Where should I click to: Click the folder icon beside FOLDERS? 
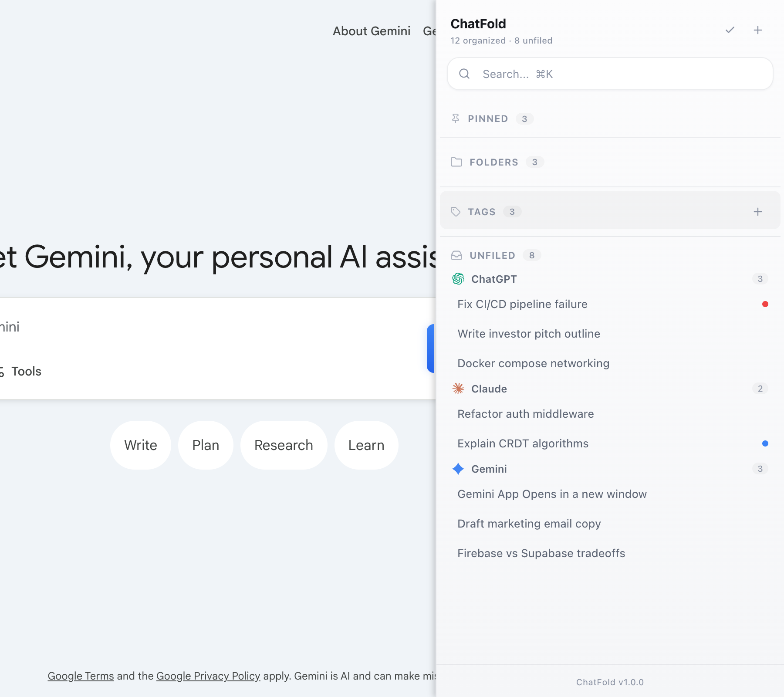pos(456,162)
